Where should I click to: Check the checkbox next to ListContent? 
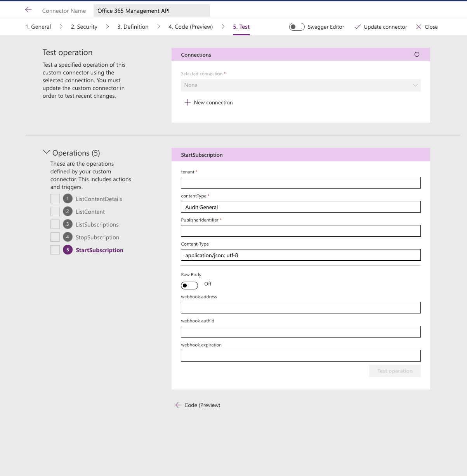coord(55,211)
